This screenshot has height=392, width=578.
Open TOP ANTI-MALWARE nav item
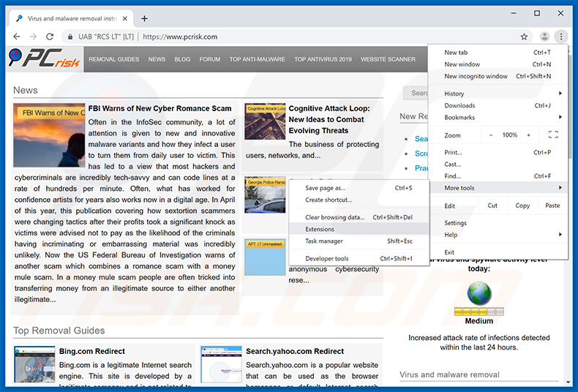[x=257, y=59]
